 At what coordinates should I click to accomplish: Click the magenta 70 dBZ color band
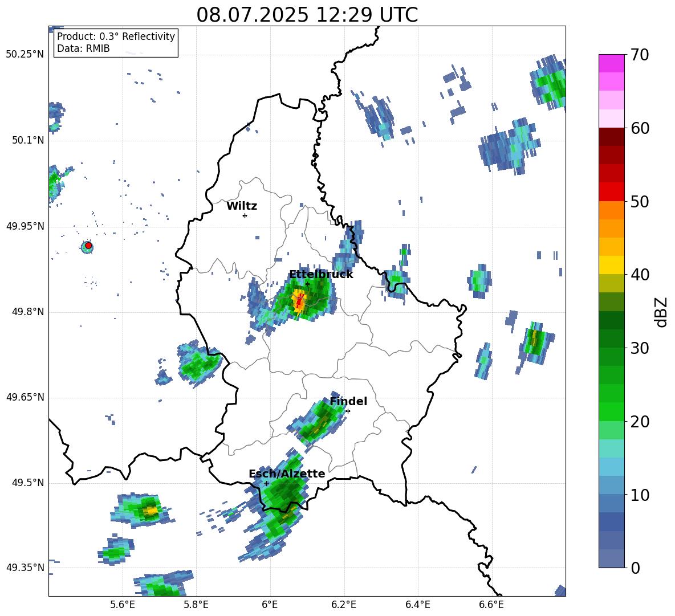coord(611,63)
